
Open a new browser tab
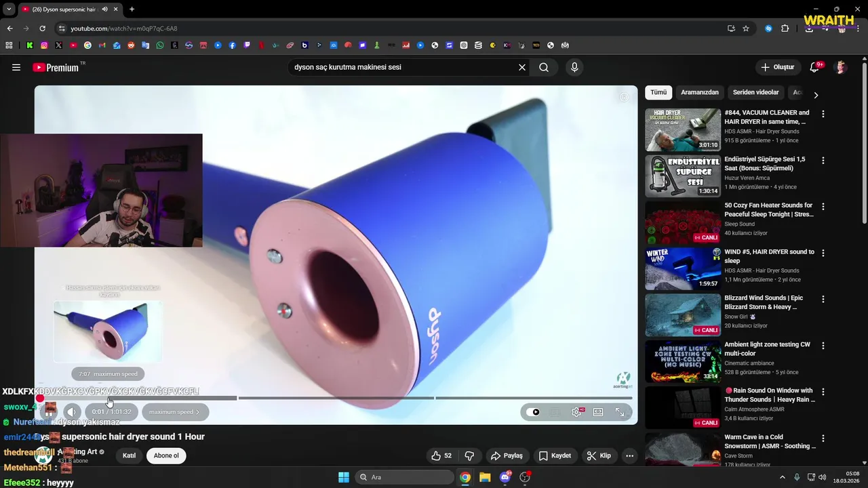point(132,9)
